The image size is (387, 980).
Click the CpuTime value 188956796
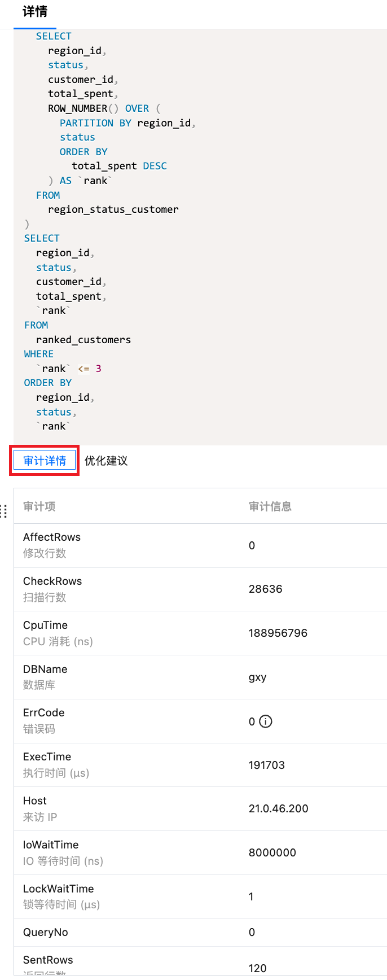coord(278,633)
